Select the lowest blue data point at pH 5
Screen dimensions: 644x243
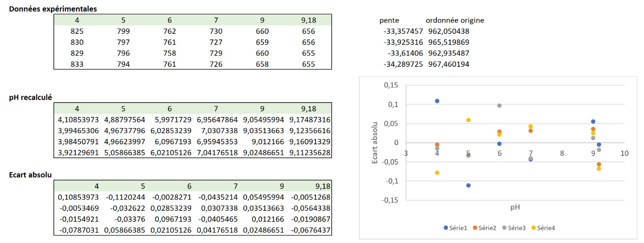point(468,186)
